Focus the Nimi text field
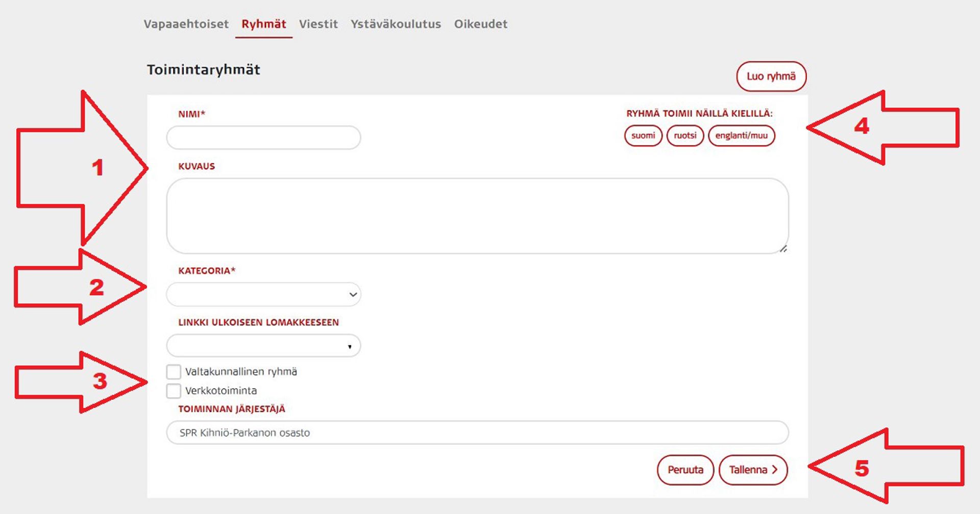Viewport: 980px width, 514px height. tap(263, 138)
